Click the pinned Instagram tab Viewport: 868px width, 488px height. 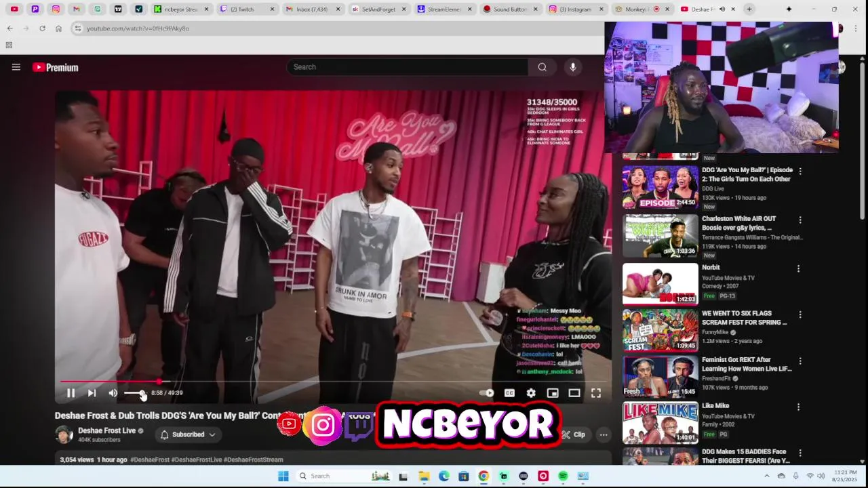point(56,9)
